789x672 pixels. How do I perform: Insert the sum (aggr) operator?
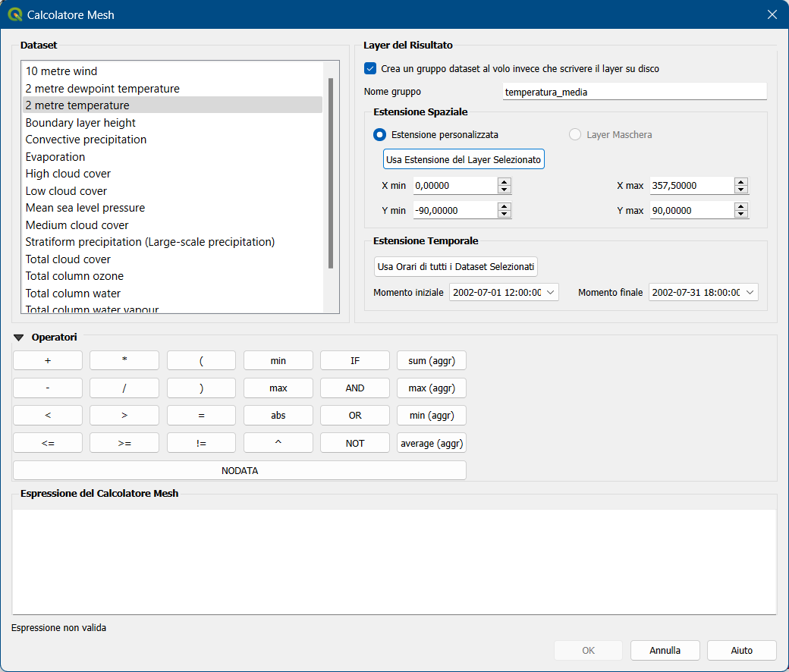pyautogui.click(x=432, y=360)
